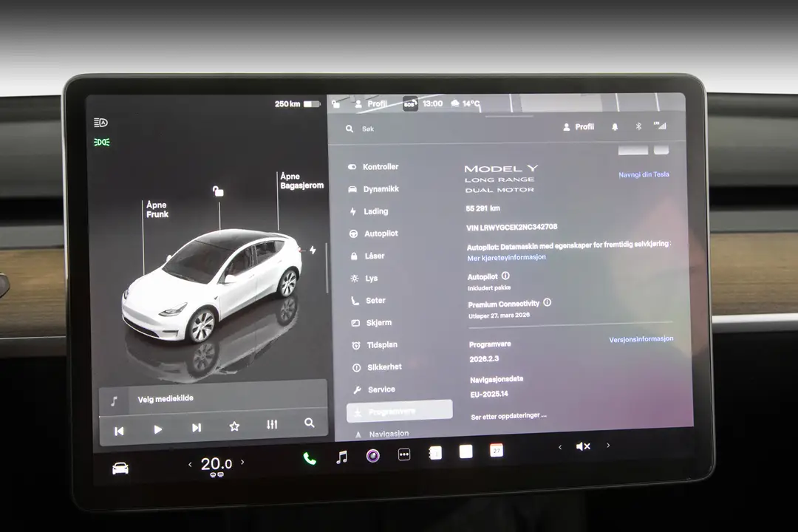Mark track as favorite with star

tap(234, 426)
